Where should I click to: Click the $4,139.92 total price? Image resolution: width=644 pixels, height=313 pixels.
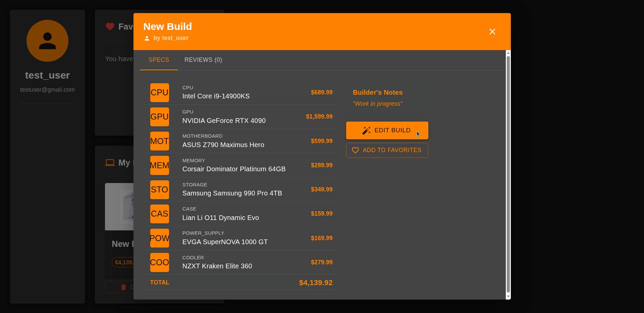click(316, 283)
